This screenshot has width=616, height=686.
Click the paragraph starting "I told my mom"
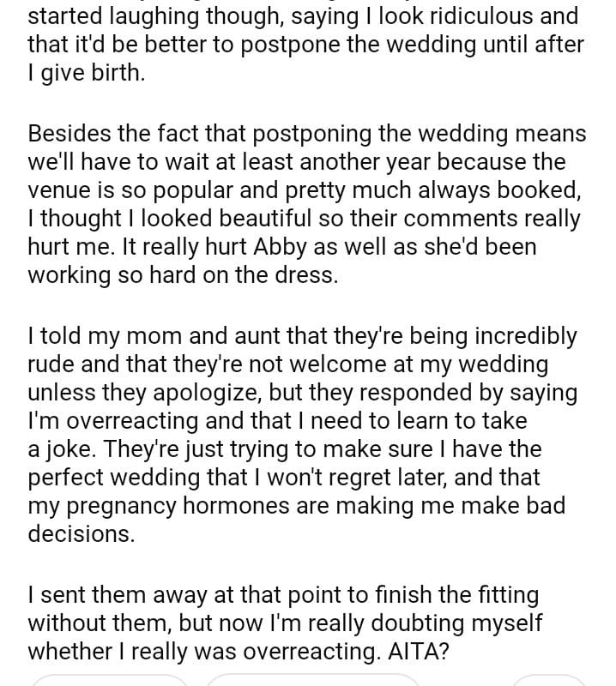click(x=302, y=435)
